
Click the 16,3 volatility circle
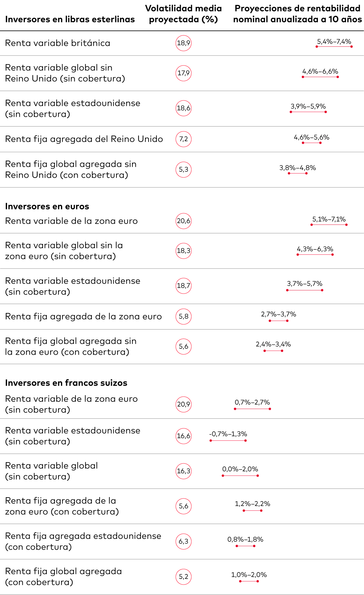184,471
